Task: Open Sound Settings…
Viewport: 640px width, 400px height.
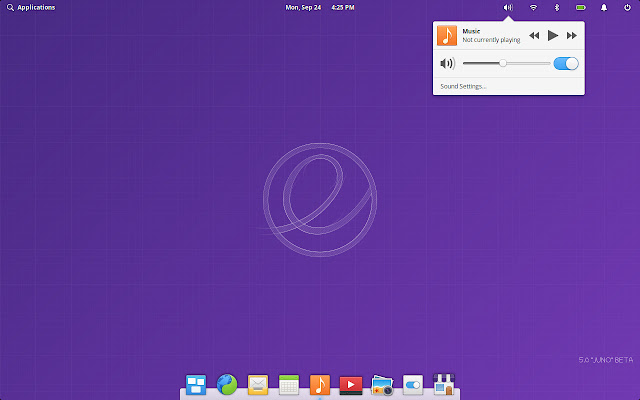Action: point(463,87)
